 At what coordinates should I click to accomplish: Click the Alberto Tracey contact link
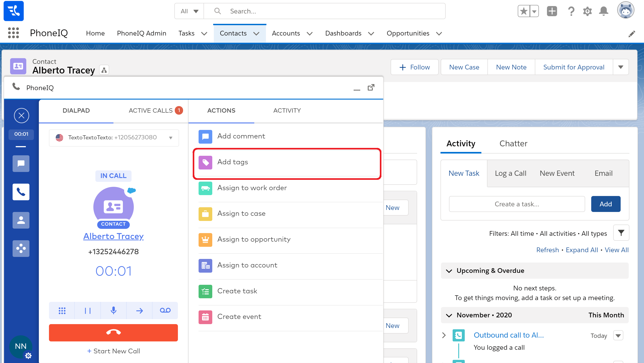[113, 236]
